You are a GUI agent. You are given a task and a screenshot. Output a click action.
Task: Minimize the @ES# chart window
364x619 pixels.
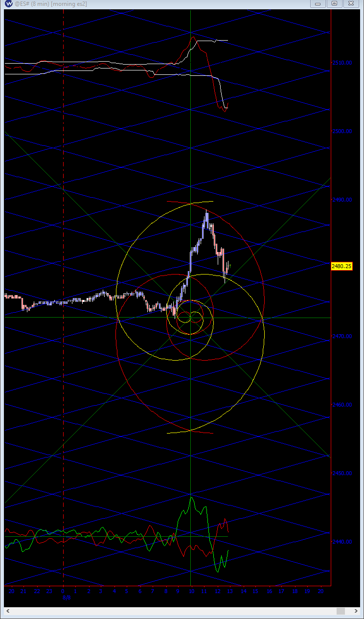pos(318,3)
